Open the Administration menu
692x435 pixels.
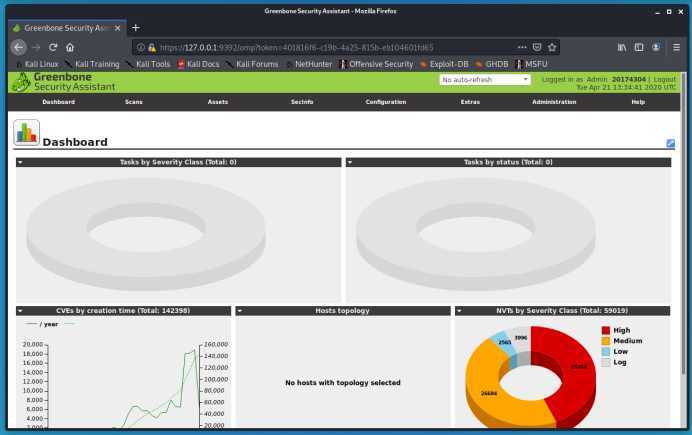(554, 102)
